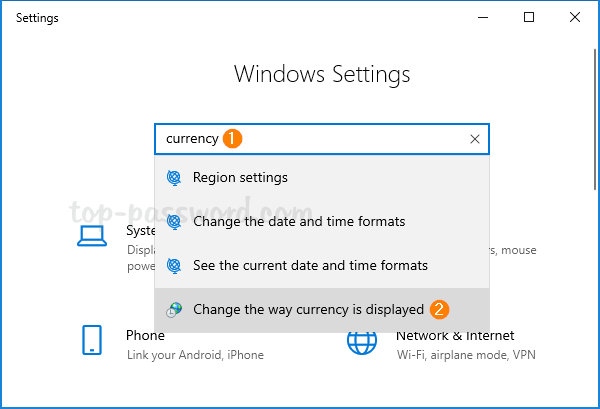Image resolution: width=600 pixels, height=409 pixels.
Task: Click the System laptop icon
Action: pos(93,237)
